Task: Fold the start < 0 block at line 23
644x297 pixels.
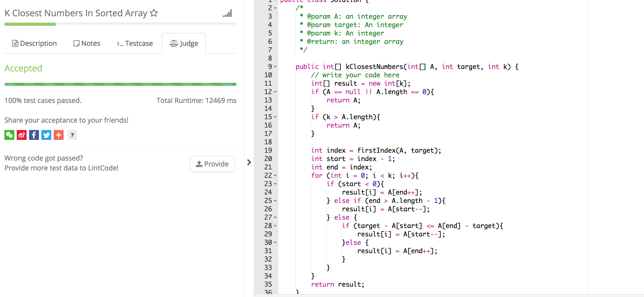Action: pos(275,184)
